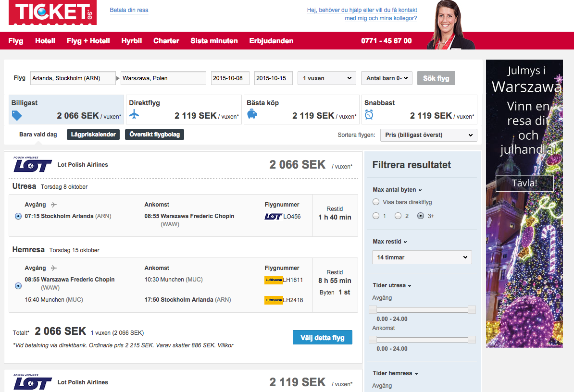Click the LOT Polish Airlines logo on the 2 066 SEK result
574x392 pixels.
[x=33, y=165]
